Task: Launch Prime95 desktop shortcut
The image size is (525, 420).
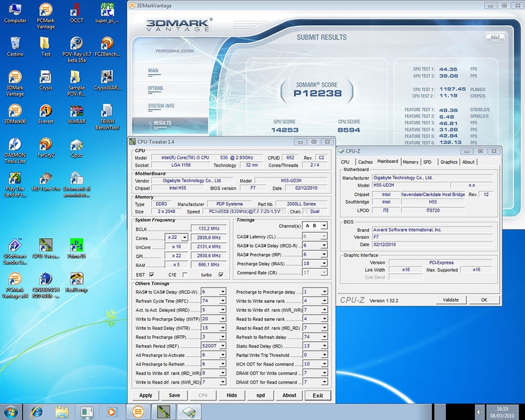Action: click(x=77, y=249)
